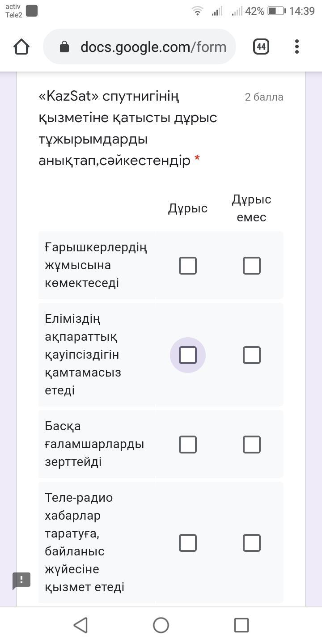The image size is (322, 644).
Task: Tap the battery status icon
Action: pyautogui.click(x=276, y=11)
